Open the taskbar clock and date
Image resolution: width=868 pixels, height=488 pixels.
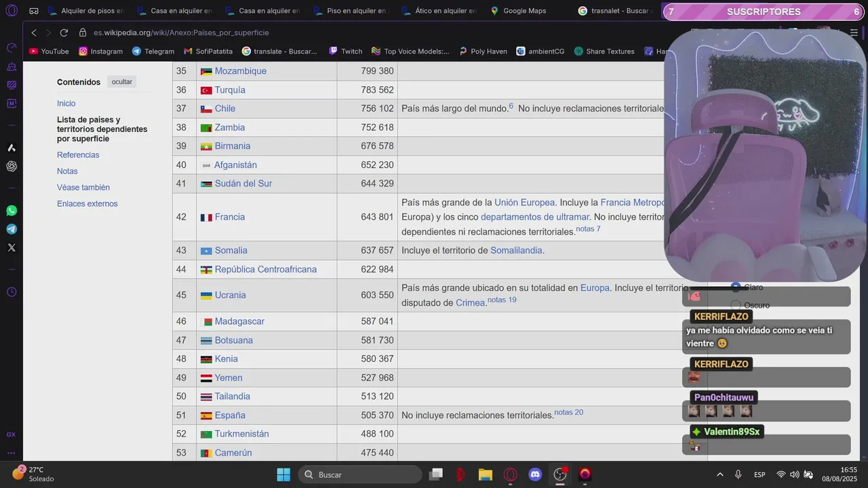click(x=840, y=474)
